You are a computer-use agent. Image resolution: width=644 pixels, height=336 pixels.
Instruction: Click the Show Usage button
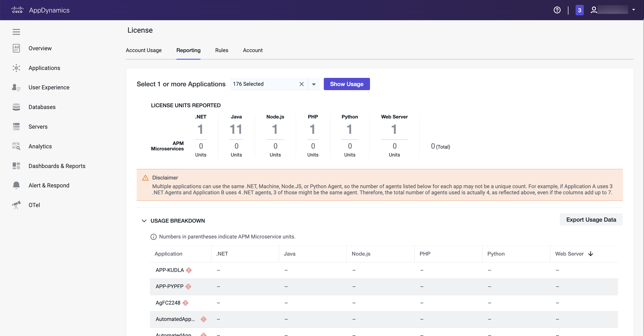click(x=347, y=84)
